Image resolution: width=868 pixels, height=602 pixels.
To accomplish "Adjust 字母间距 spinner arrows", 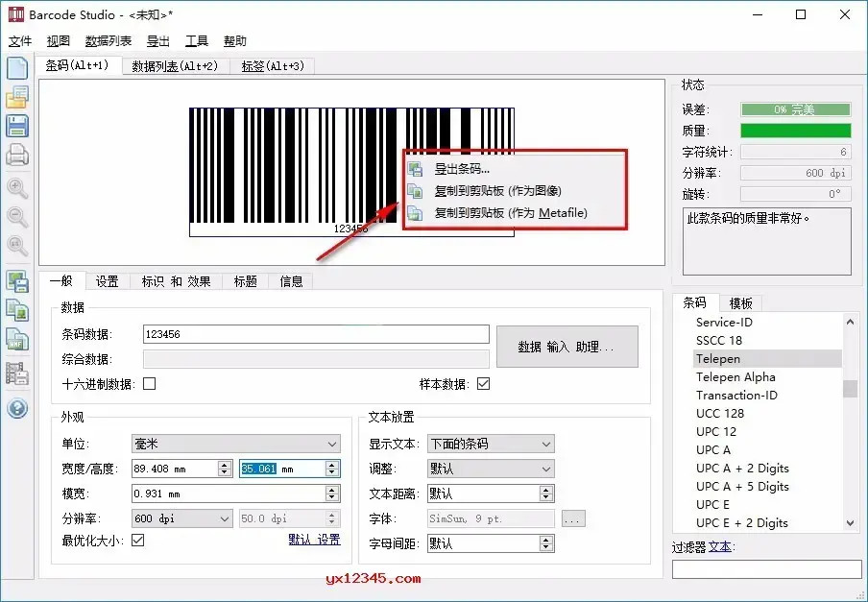I will [545, 543].
